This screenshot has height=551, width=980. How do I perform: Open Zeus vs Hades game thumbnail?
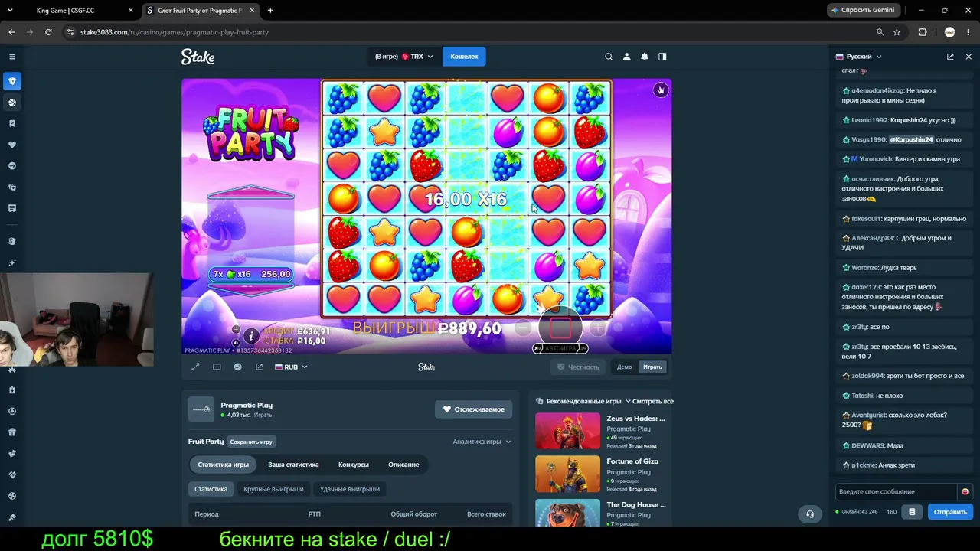coord(567,432)
